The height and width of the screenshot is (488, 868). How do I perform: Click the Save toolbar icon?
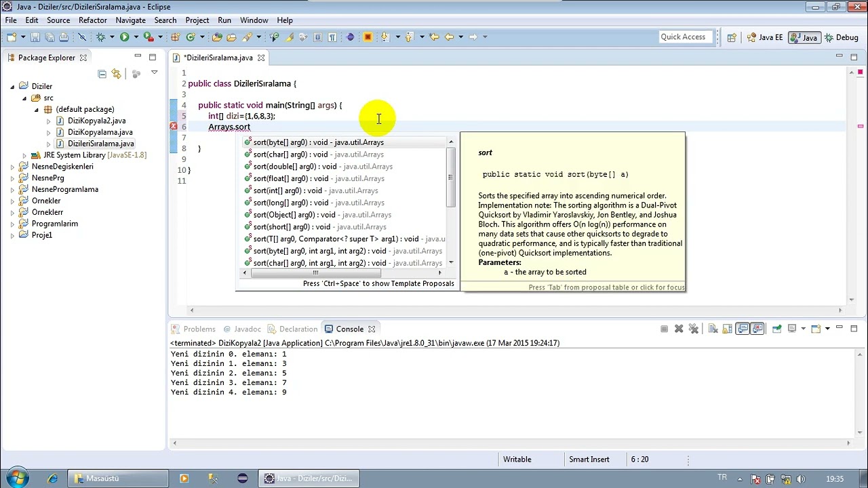[35, 37]
